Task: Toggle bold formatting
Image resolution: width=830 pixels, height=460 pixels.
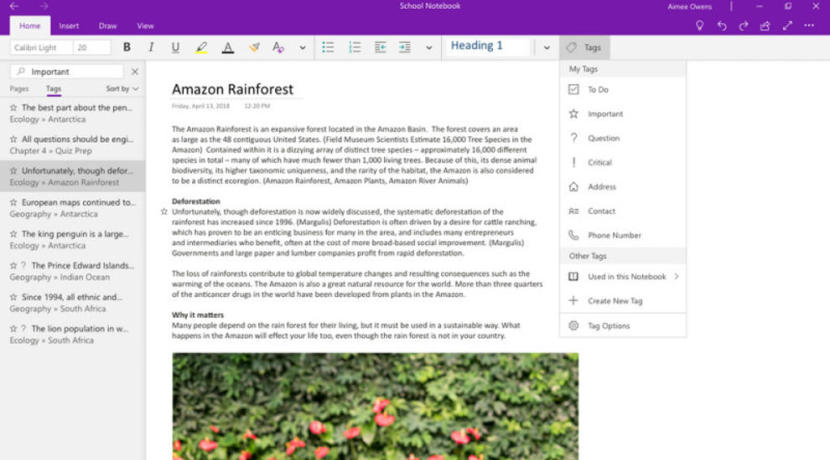Action: coord(127,47)
